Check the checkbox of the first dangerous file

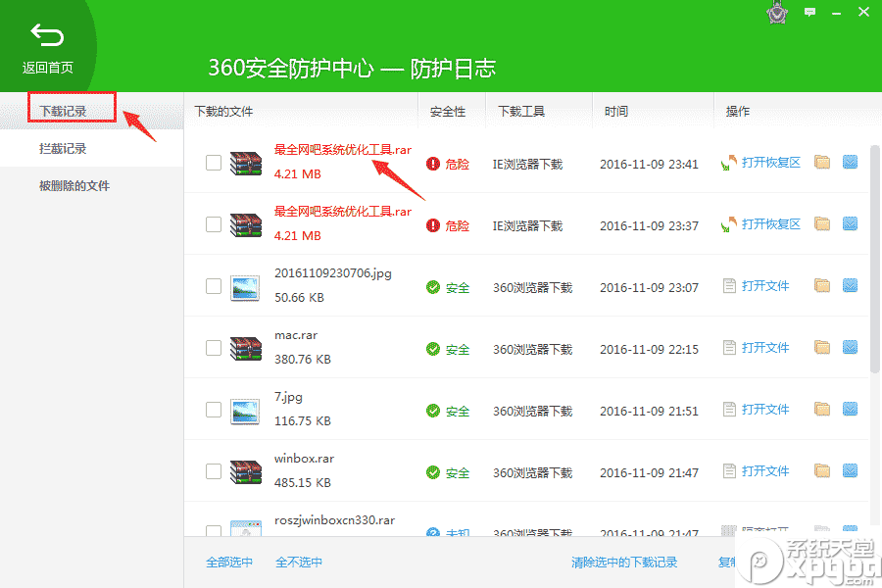pyautogui.click(x=213, y=163)
